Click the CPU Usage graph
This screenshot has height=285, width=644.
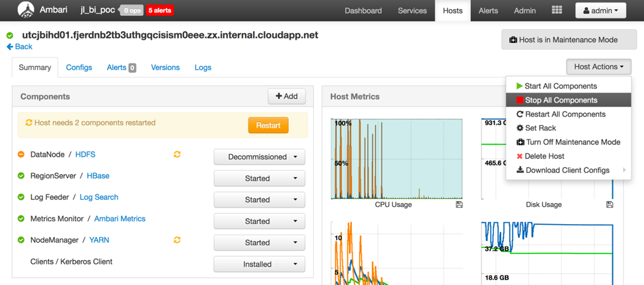(396, 159)
